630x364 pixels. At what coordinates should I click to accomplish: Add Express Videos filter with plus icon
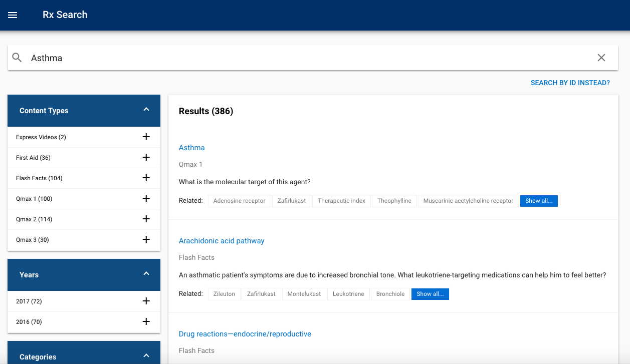146,137
